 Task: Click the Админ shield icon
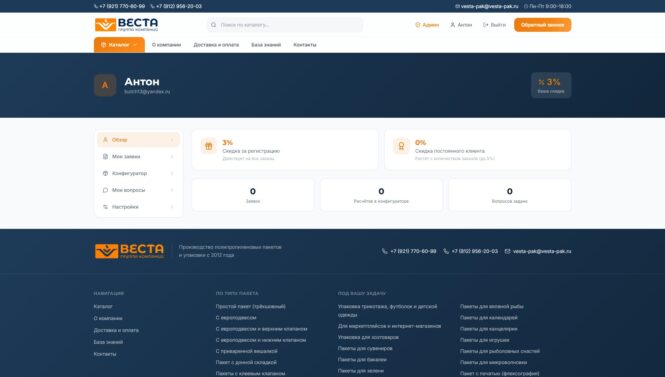[x=417, y=25]
